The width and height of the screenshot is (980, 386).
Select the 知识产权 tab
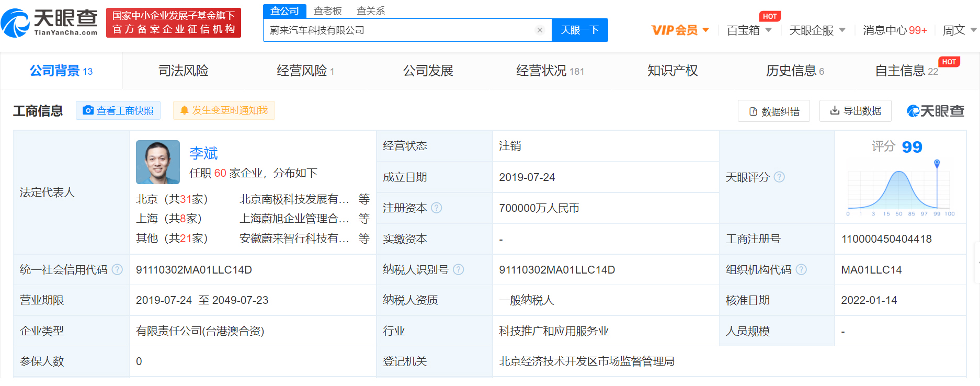673,71
